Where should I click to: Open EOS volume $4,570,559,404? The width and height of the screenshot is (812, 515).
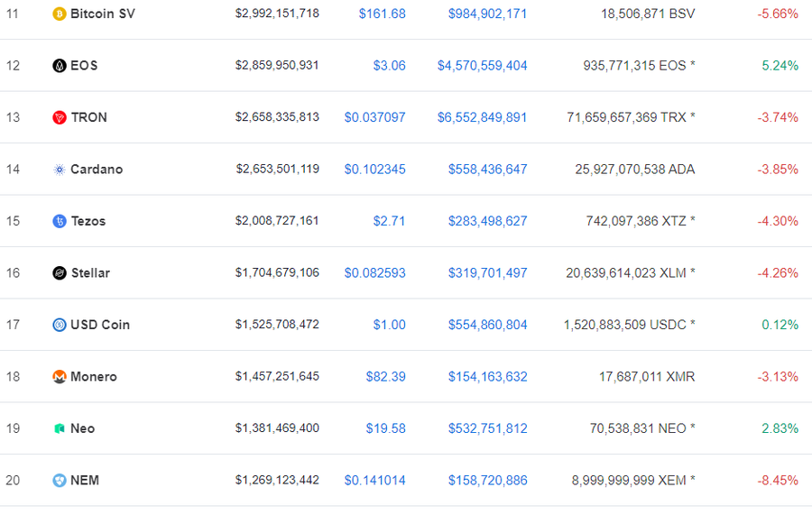[482, 66]
